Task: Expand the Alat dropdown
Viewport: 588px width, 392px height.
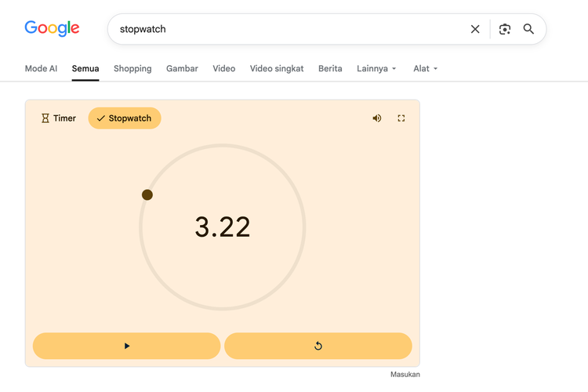Action: [x=425, y=69]
